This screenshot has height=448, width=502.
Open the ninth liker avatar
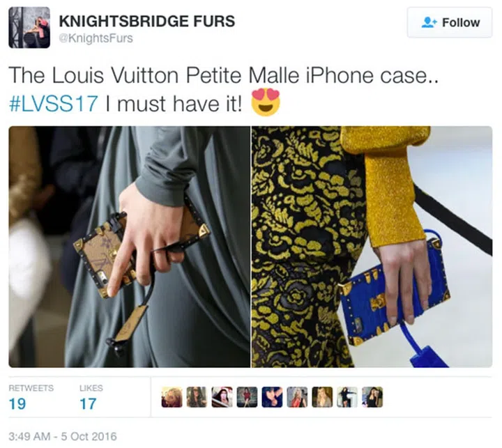pyautogui.click(x=372, y=397)
